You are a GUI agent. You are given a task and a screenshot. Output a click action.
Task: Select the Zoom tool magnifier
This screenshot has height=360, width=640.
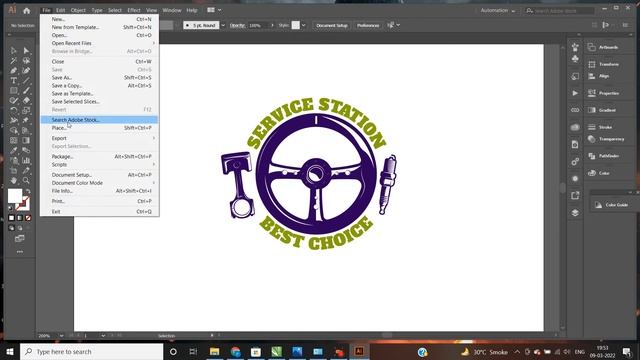[26, 180]
